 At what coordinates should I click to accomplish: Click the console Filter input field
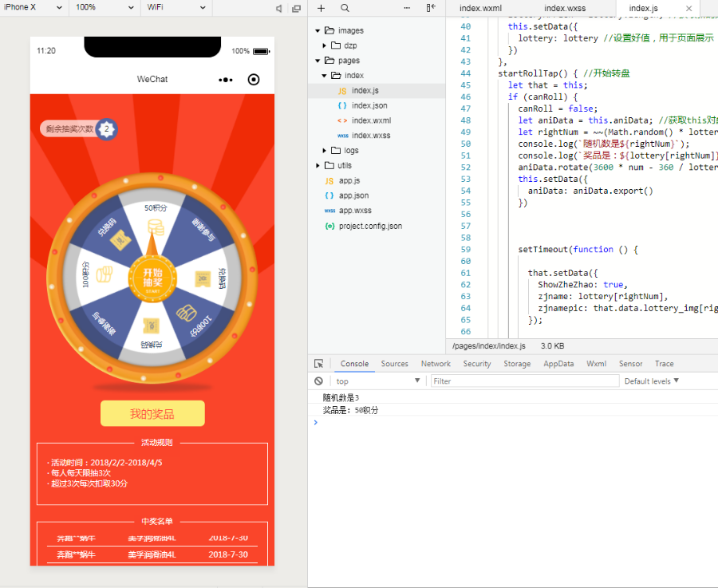525,381
